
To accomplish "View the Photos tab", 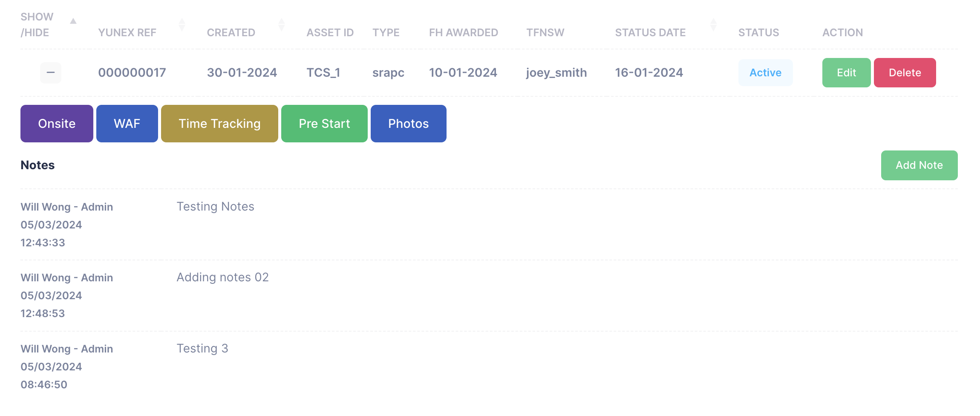I will coord(408,124).
